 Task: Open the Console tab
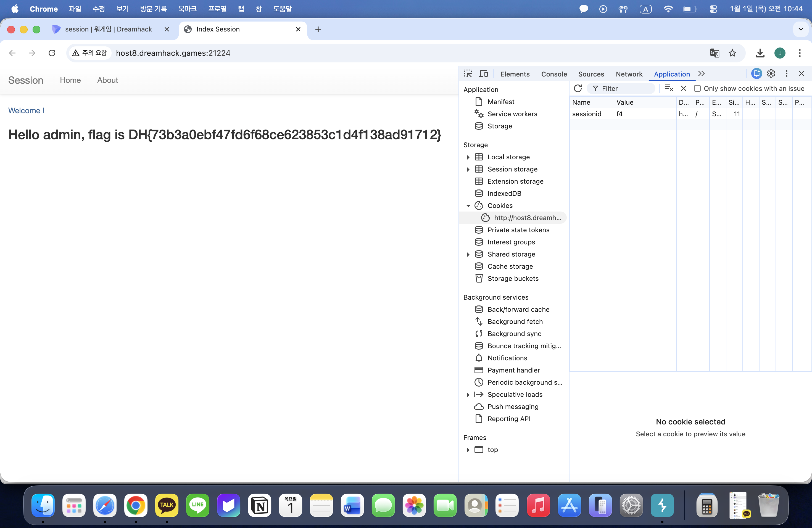[x=554, y=74]
